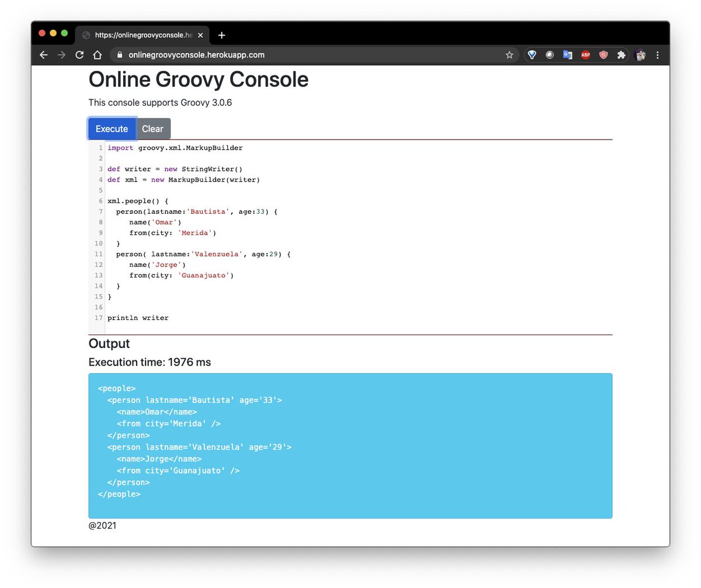
Task: Click the home button in the toolbar
Action: point(97,54)
